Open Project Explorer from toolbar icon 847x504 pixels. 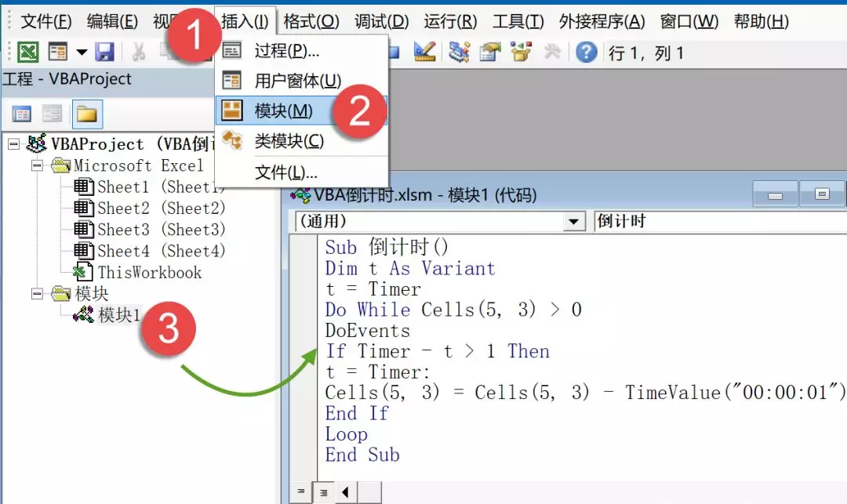(x=460, y=53)
